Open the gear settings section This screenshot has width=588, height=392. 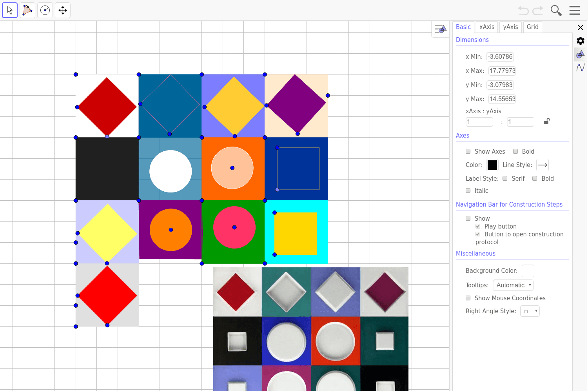(x=581, y=41)
